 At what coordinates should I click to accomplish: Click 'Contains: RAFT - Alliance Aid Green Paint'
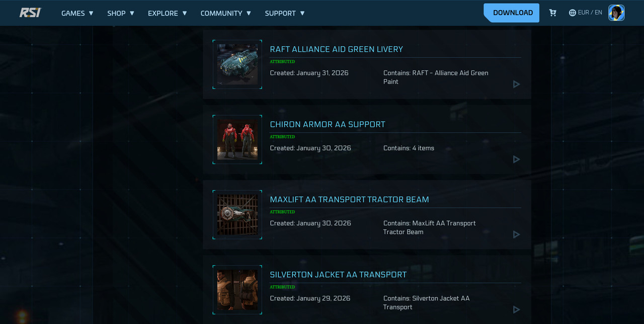click(436, 77)
